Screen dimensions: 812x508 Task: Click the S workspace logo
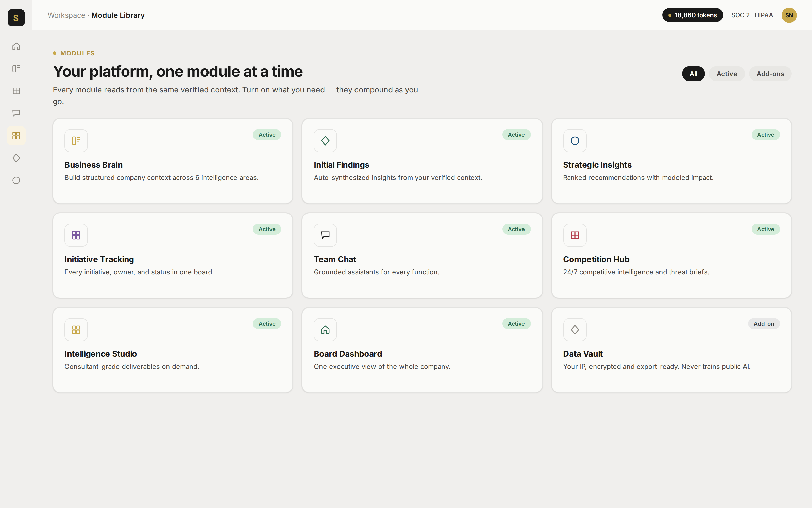point(16,18)
